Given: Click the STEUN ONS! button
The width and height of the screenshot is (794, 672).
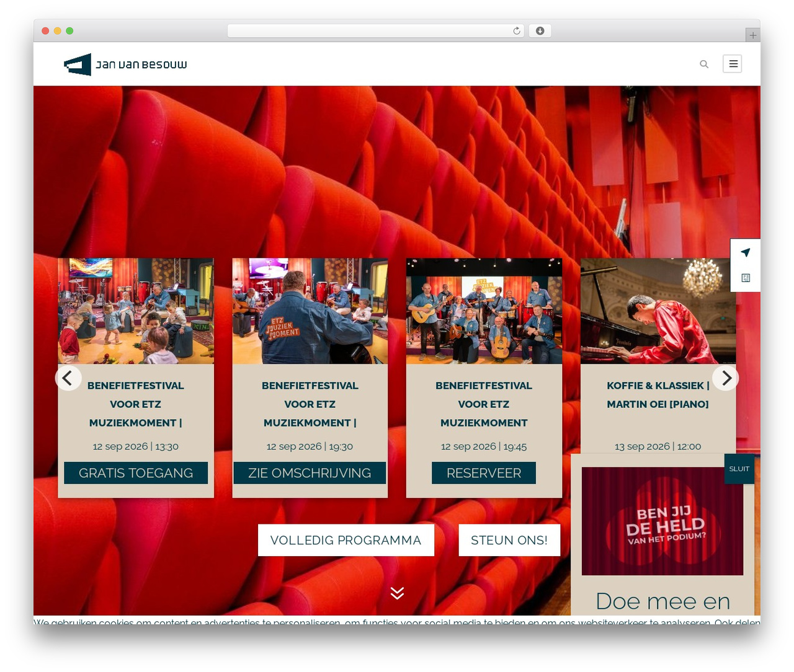Looking at the screenshot, I should pos(509,540).
